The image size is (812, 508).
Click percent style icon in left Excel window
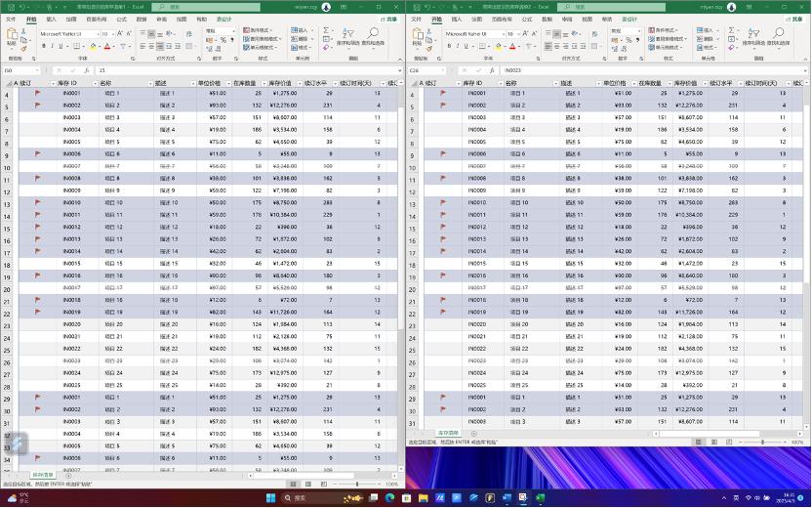(x=223, y=39)
